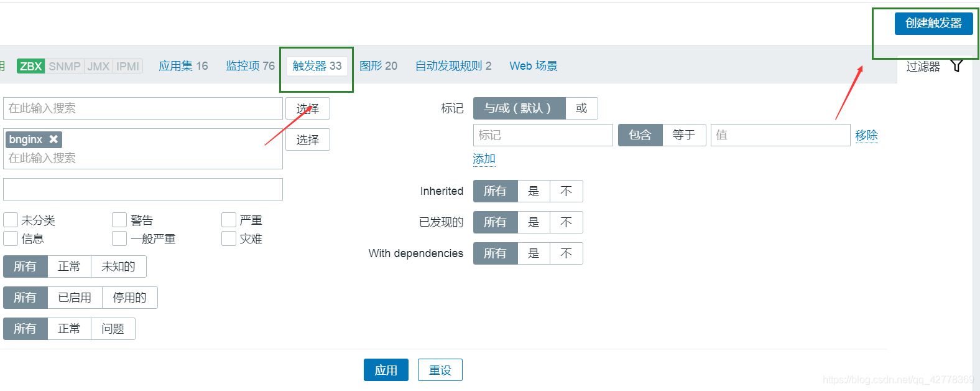The height and width of the screenshot is (391, 980).
Task: Enable the 警告 severity checkbox
Action: (119, 220)
